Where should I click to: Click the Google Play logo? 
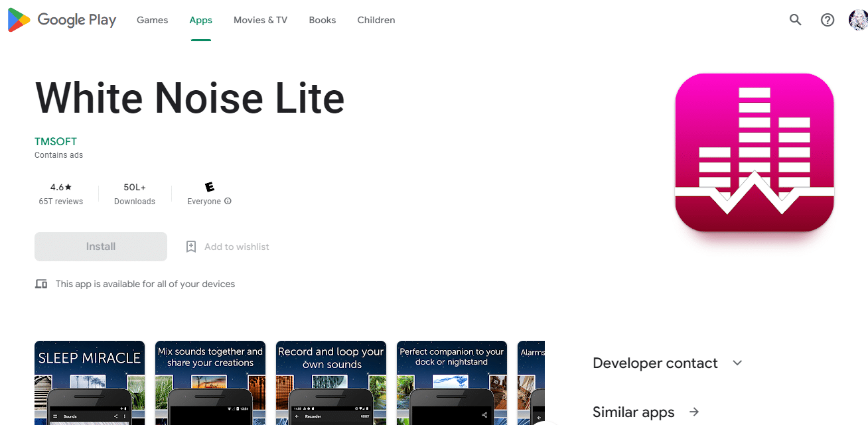coord(62,20)
